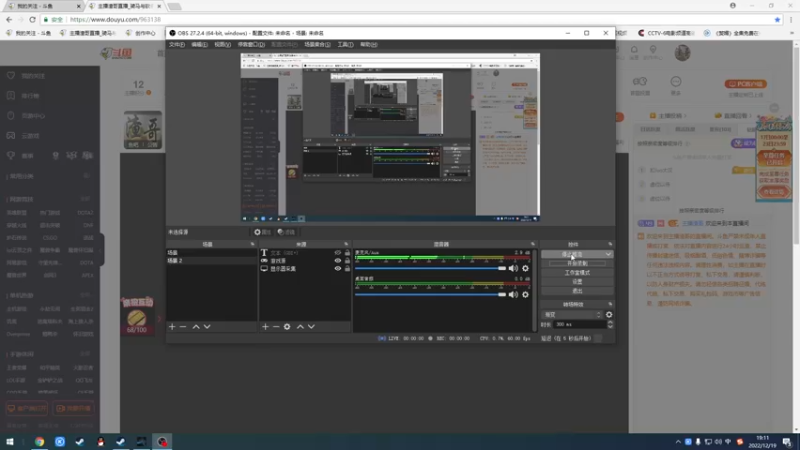Add a new scene with plus icon
This screenshot has width=800, height=450.
172,327
